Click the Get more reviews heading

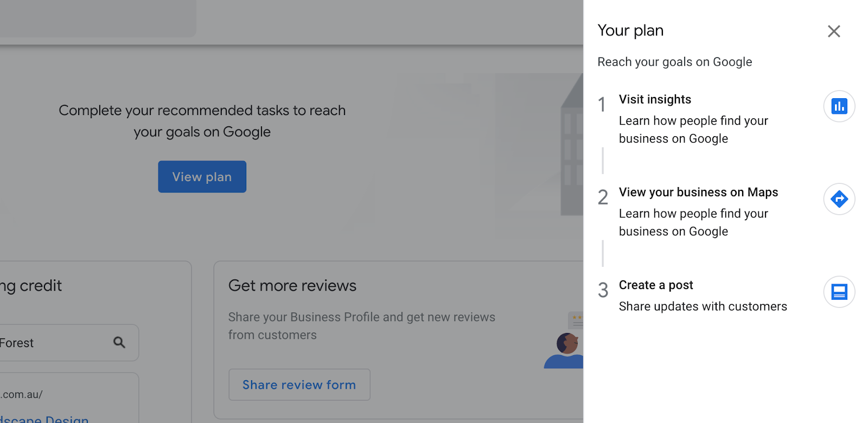(292, 285)
